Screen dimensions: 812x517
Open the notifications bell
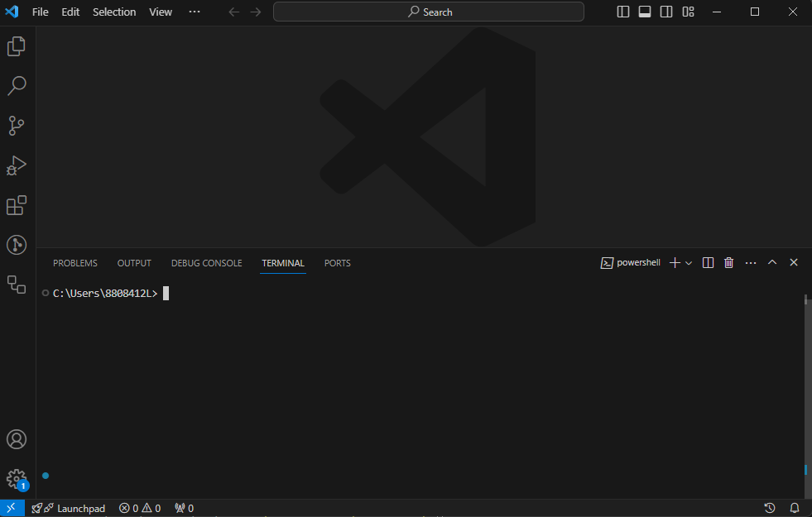pos(795,508)
